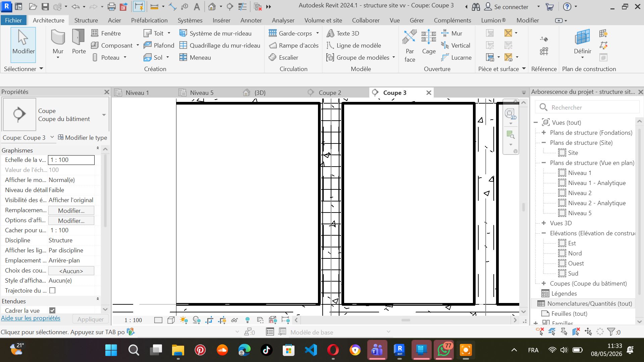Image resolution: width=644 pixels, height=362 pixels.
Task: Open the Toit dropdown arrow
Action: pos(169,33)
